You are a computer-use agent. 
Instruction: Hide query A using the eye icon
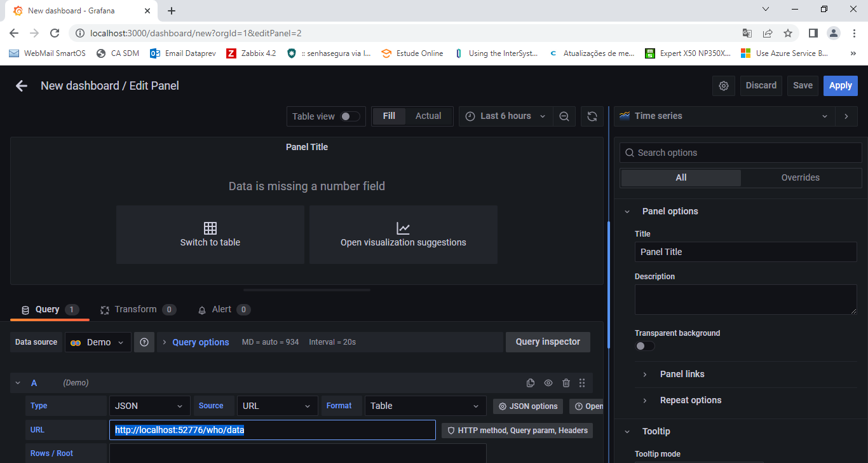[x=548, y=383]
